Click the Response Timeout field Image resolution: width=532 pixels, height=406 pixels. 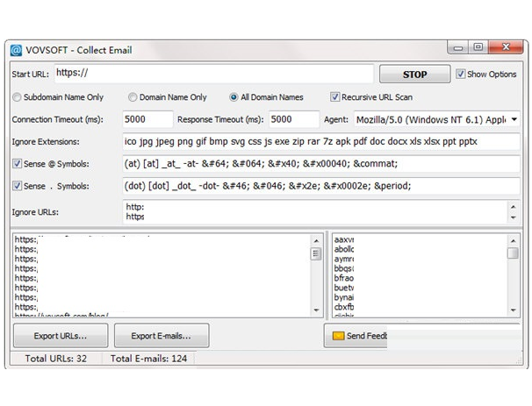click(294, 119)
